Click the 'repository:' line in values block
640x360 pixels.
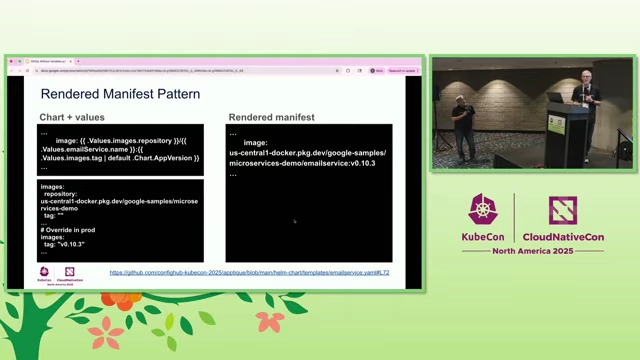tap(60, 194)
